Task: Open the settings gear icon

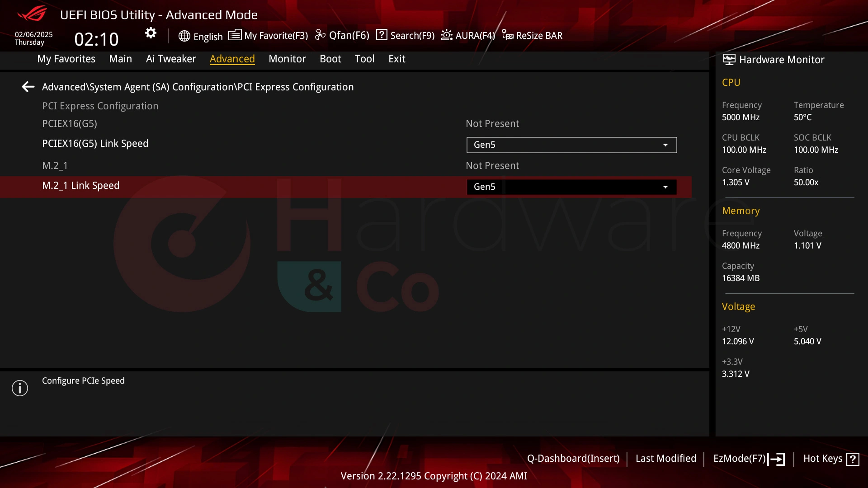Action: point(151,33)
